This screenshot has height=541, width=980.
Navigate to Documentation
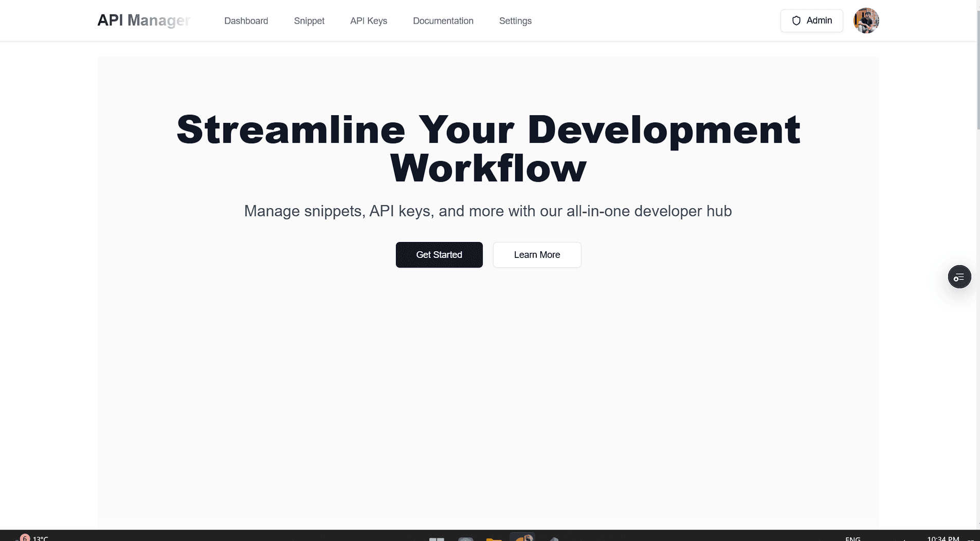pyautogui.click(x=443, y=21)
